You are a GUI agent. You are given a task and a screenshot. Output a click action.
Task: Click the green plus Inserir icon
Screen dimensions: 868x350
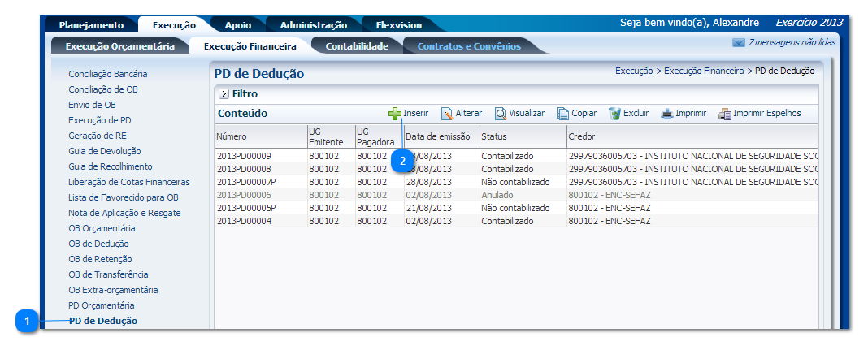395,114
